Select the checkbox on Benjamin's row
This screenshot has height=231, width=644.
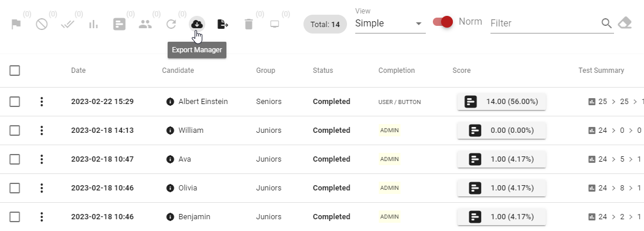[x=15, y=217]
